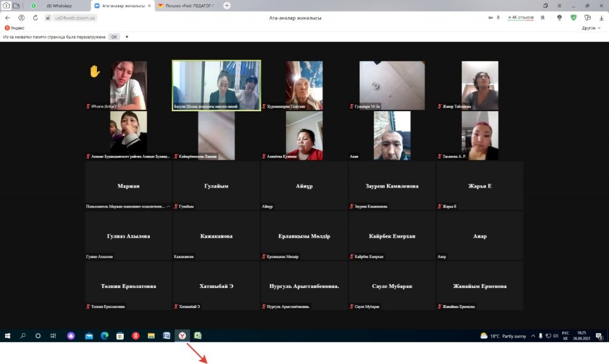
Task: Open the 4K отзывов site reviews
Action: [x=520, y=18]
